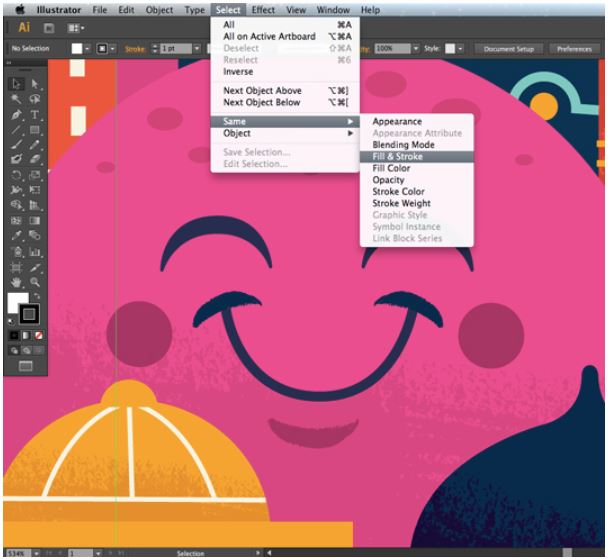This screenshot has width=608, height=559.
Task: Select the Paintbrush tool
Action: click(16, 145)
